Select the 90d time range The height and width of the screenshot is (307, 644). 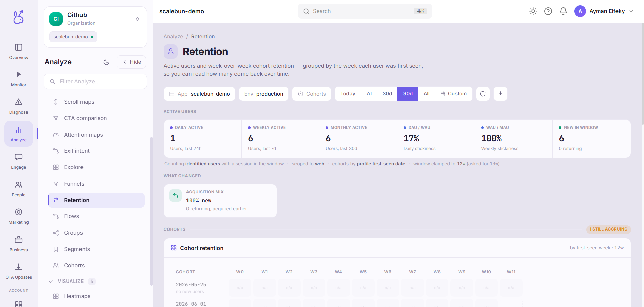(x=408, y=94)
